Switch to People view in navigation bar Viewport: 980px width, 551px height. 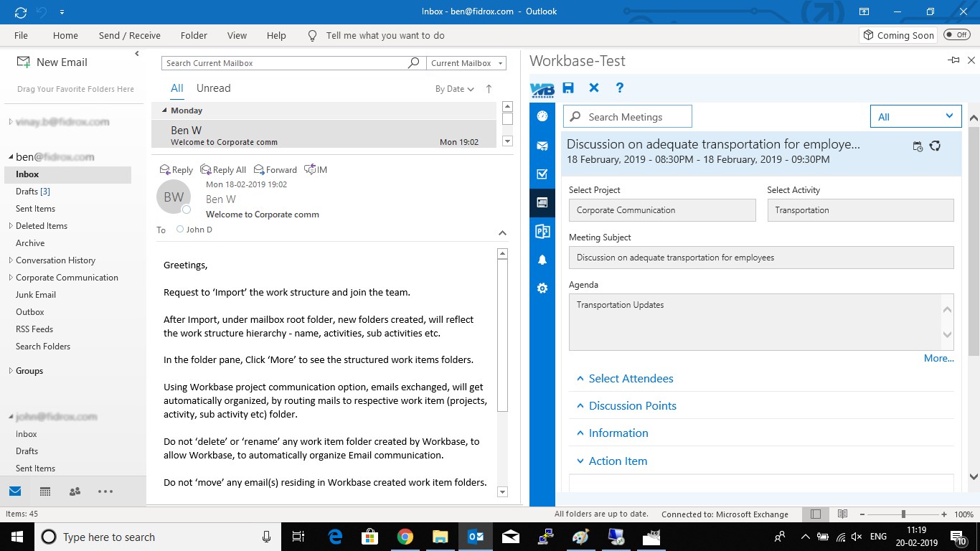coord(75,491)
